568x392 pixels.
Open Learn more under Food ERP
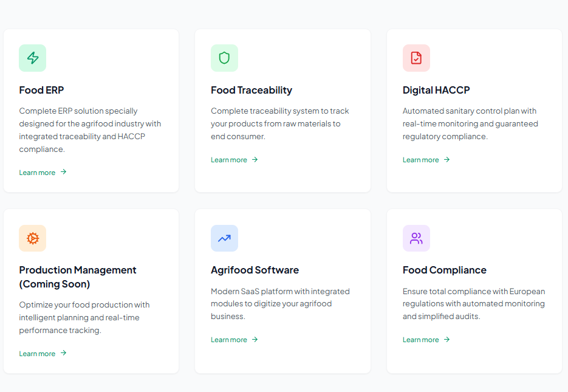[37, 173]
